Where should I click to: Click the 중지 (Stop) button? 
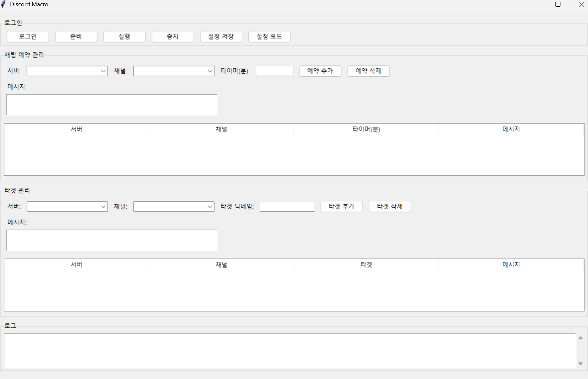[173, 37]
